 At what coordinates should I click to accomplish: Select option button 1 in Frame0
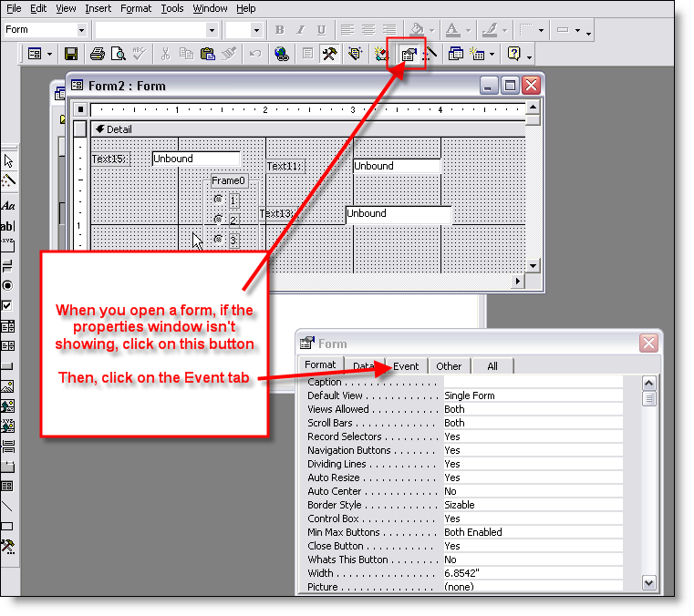coord(218,199)
